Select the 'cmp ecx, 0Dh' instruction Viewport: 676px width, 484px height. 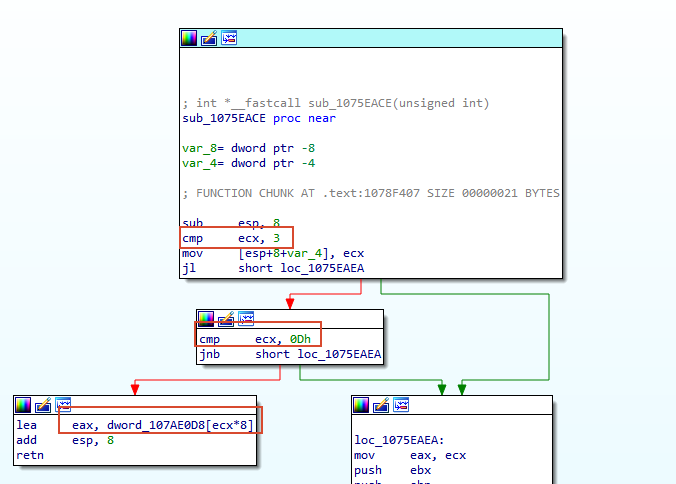(255, 340)
